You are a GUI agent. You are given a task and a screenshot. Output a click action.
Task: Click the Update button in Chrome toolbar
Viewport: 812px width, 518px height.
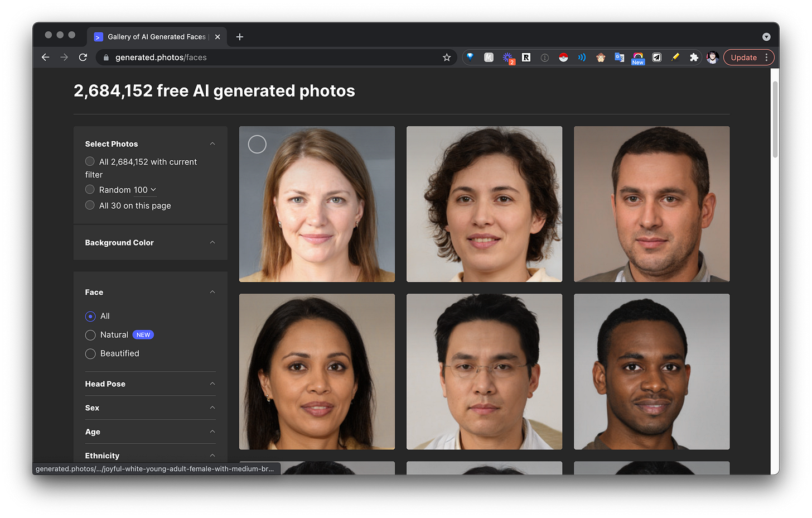(744, 57)
